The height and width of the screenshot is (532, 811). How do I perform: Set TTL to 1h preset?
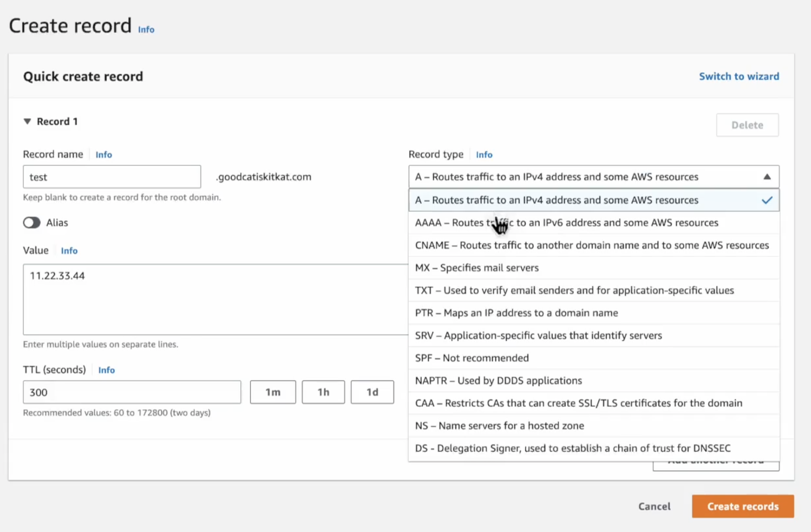click(323, 392)
